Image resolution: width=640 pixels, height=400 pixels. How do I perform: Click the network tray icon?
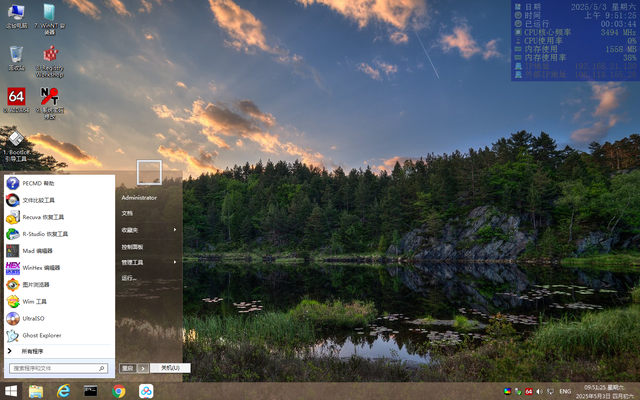pos(550,391)
